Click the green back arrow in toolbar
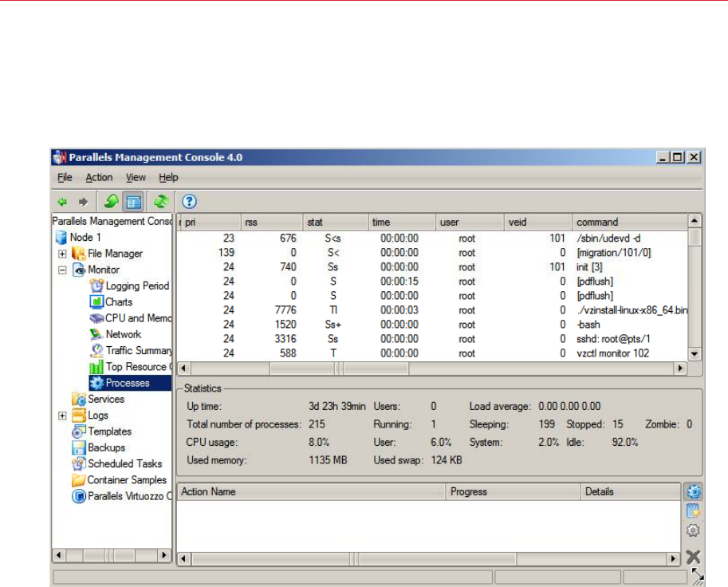This screenshot has width=728, height=587. coord(62,202)
